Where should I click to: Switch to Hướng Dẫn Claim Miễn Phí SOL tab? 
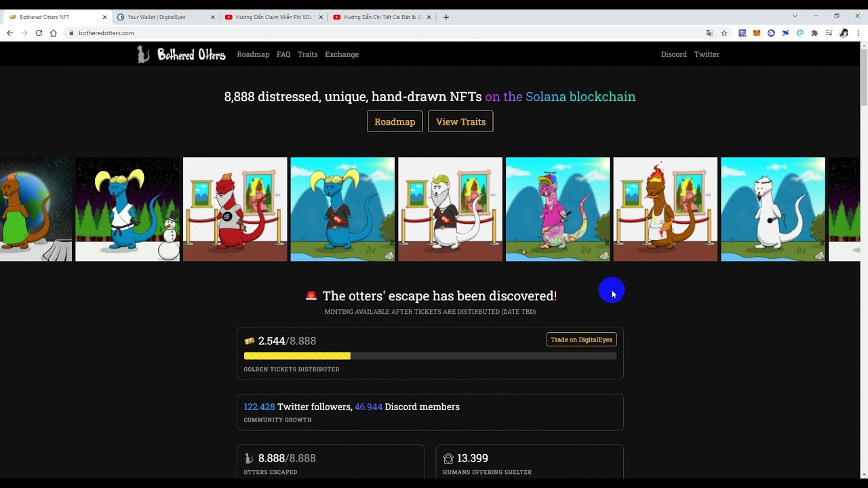274,17
